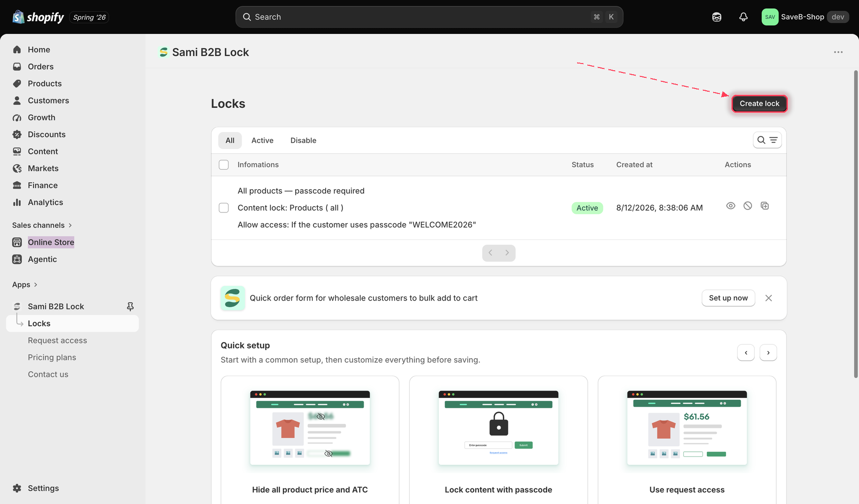Go to next Quick setup card

(x=768, y=353)
